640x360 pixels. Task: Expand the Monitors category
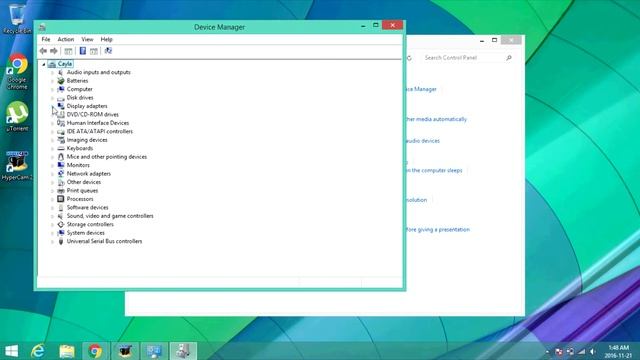click(x=52, y=165)
